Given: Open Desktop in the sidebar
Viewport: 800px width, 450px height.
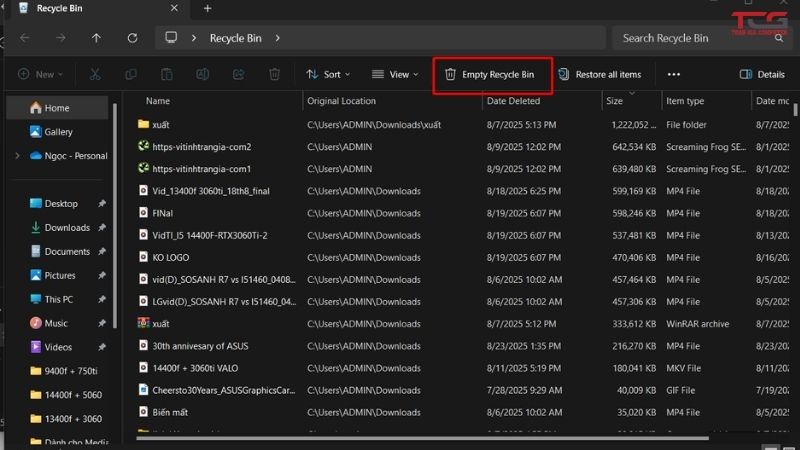Looking at the screenshot, I should click(x=59, y=204).
